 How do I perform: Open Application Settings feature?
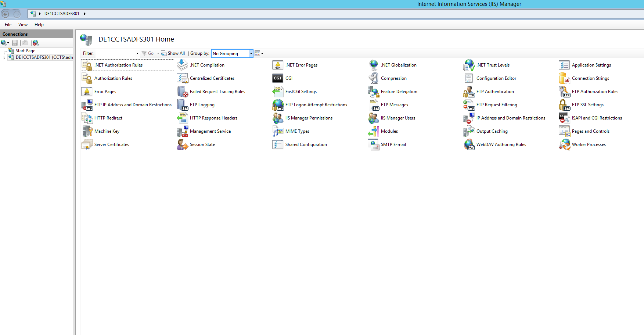[x=585, y=65]
